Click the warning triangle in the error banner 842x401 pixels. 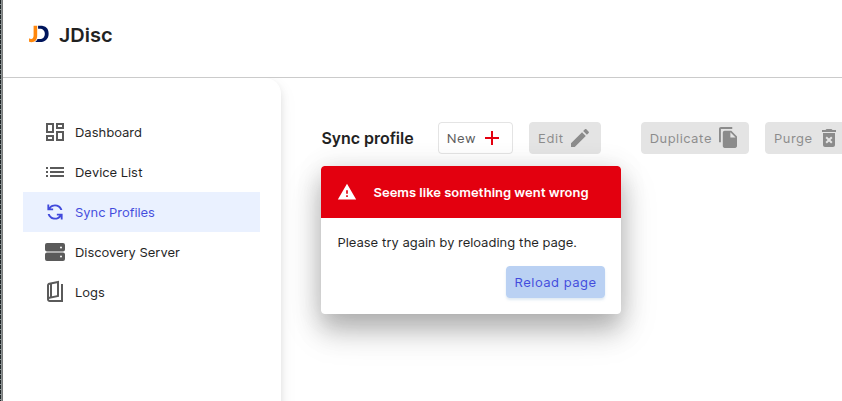[x=346, y=192]
